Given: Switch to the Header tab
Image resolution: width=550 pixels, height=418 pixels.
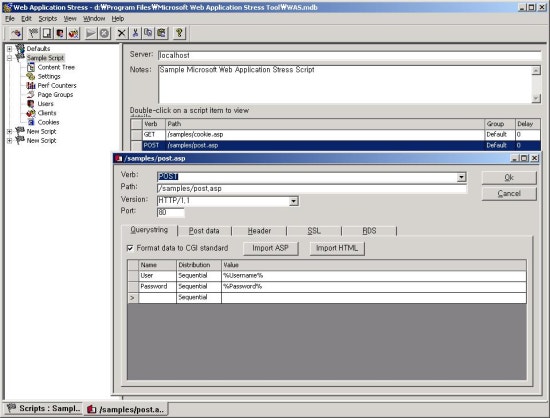Looking at the screenshot, I should [x=259, y=231].
